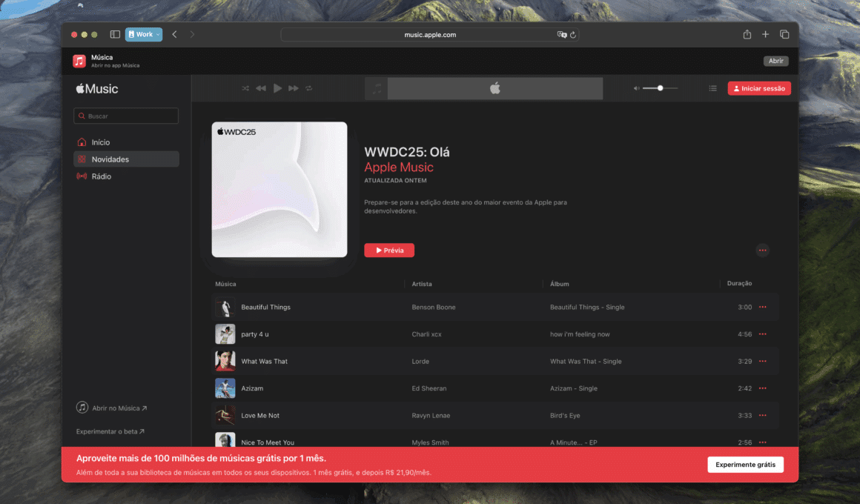Click Experimentar o beta link
The image size is (860, 504).
(x=110, y=431)
